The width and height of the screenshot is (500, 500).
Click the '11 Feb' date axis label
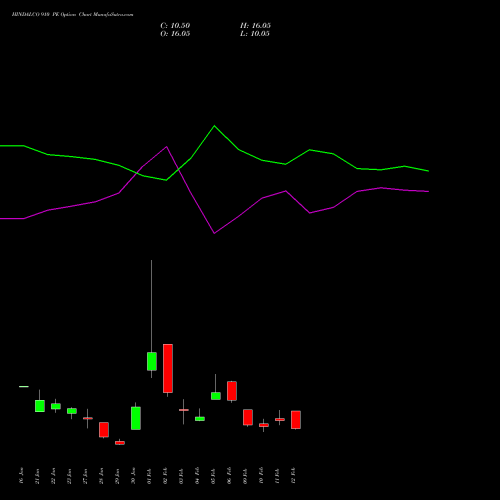coord(277,476)
